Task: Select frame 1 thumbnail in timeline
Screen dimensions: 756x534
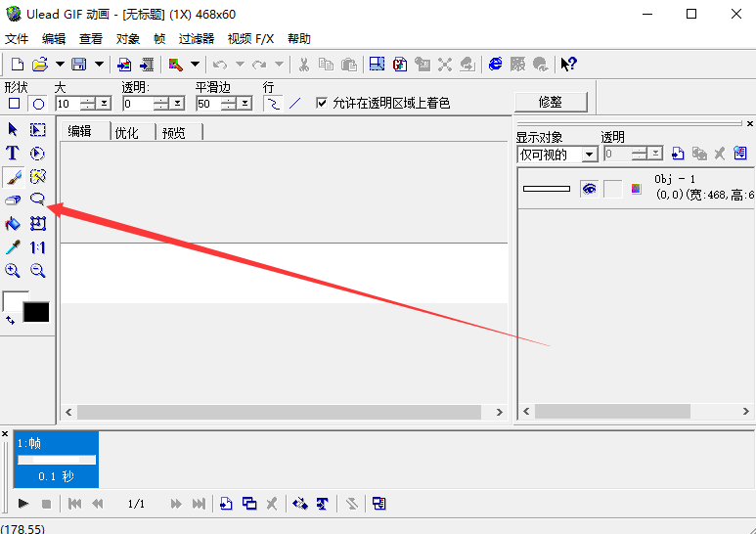Action: click(x=57, y=459)
